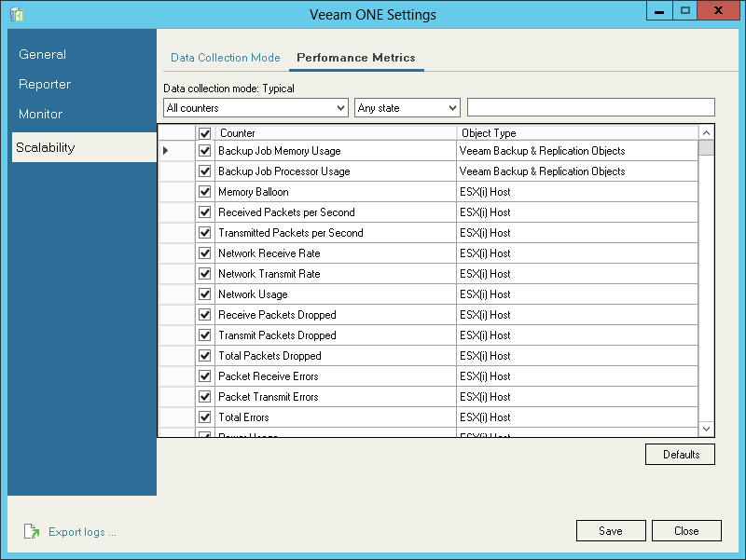Toggle Network Transmit Rate checkbox

point(204,273)
